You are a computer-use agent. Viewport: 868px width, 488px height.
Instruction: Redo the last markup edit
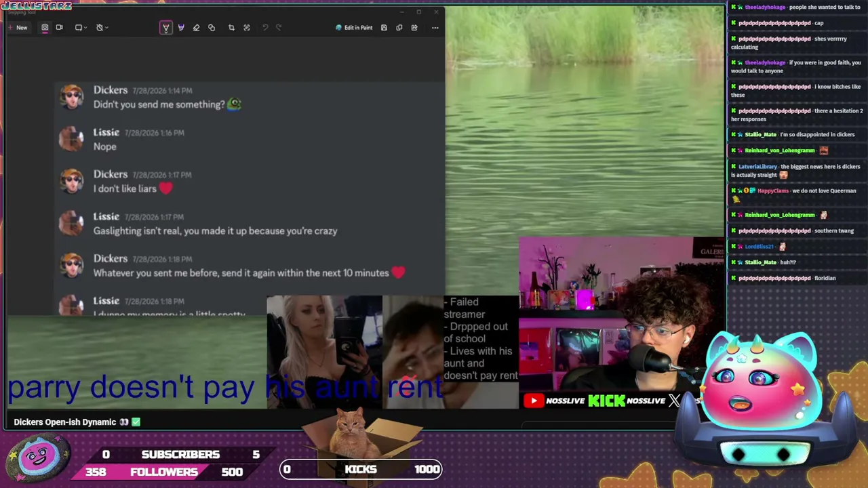[279, 28]
